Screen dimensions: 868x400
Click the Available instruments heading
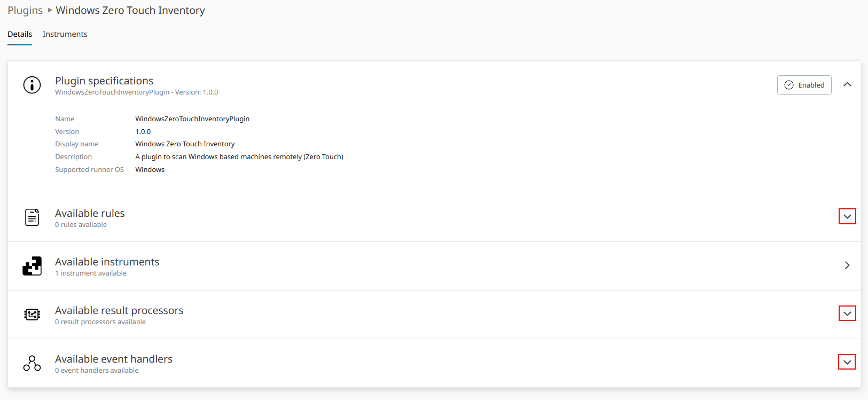point(107,262)
